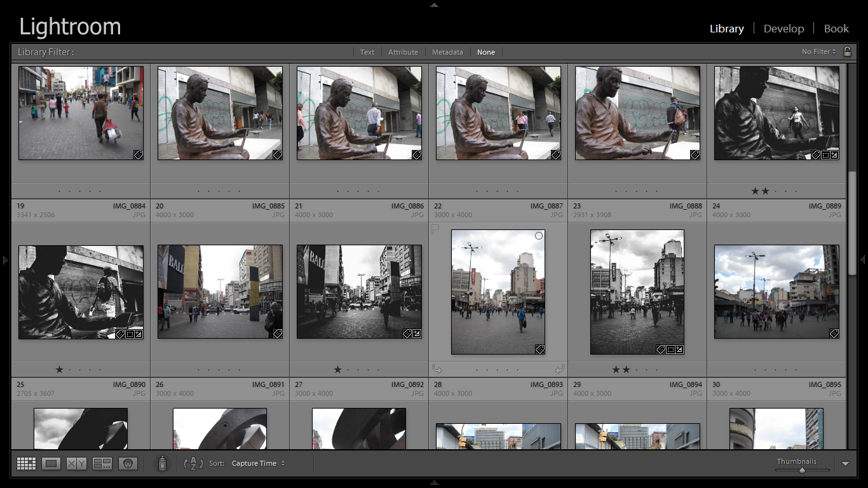
Task: Click the dimensions text 2705 x 3607
Action: point(36,393)
